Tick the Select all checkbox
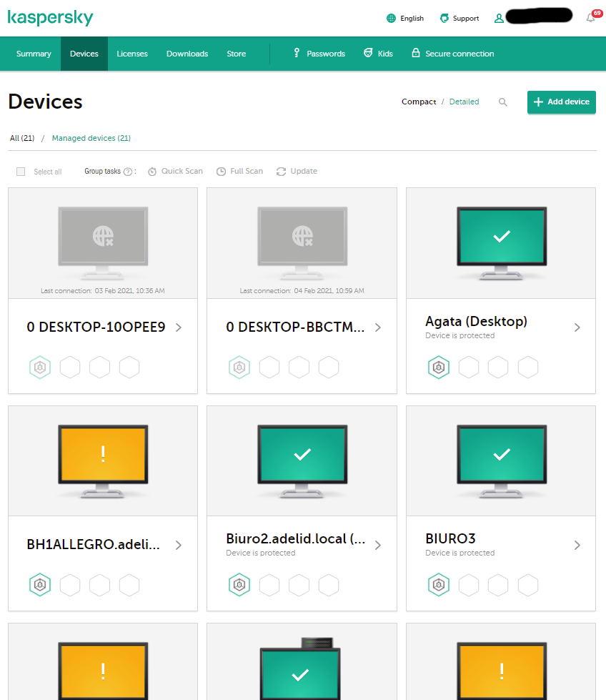Viewport: 606px width, 700px height. tap(21, 172)
